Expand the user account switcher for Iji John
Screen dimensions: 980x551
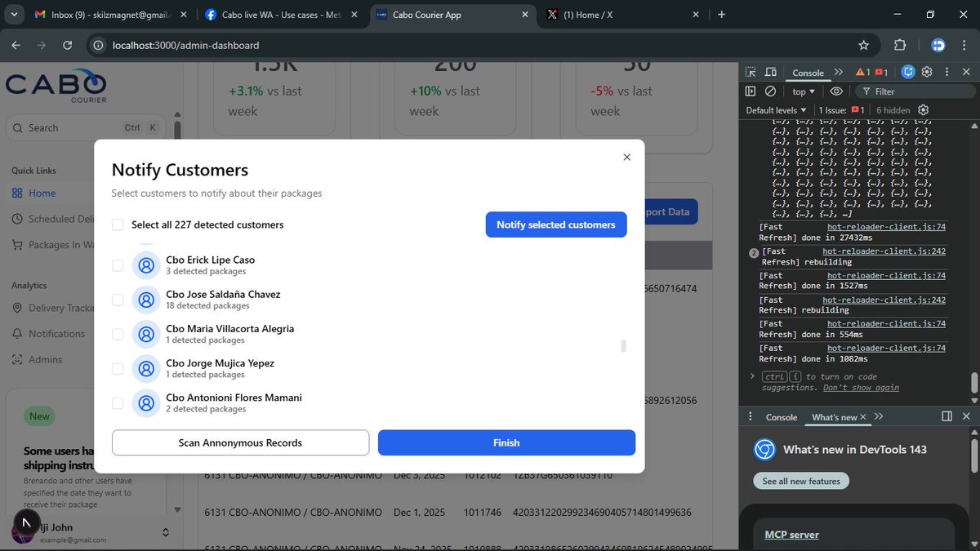[165, 532]
